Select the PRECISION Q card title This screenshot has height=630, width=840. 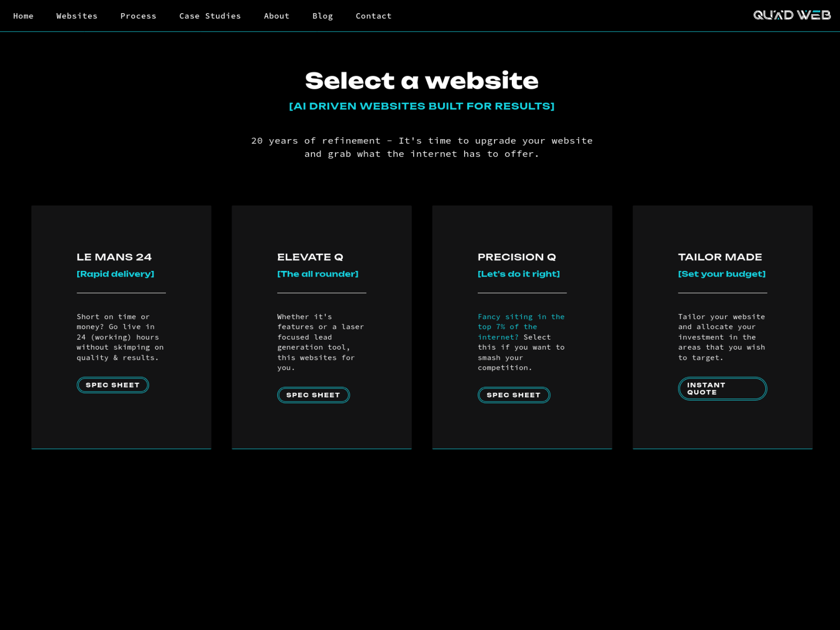tap(517, 257)
